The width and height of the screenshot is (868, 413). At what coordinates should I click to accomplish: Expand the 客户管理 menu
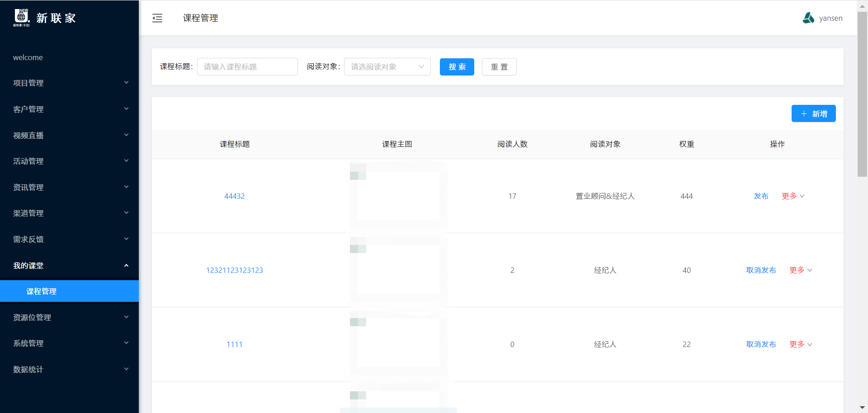click(x=69, y=109)
